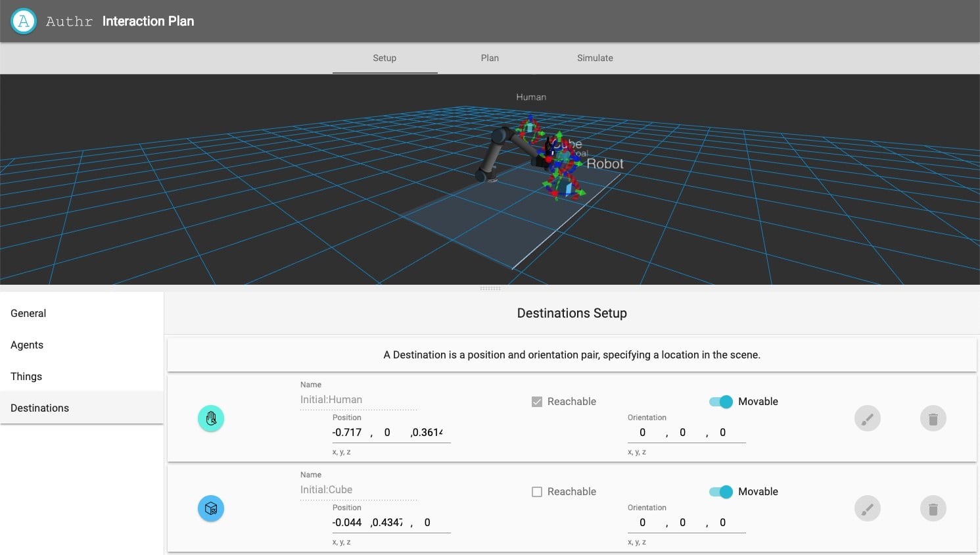Click the Robot label in 3D scene
Viewport: 980px width, 555px height.
click(605, 164)
